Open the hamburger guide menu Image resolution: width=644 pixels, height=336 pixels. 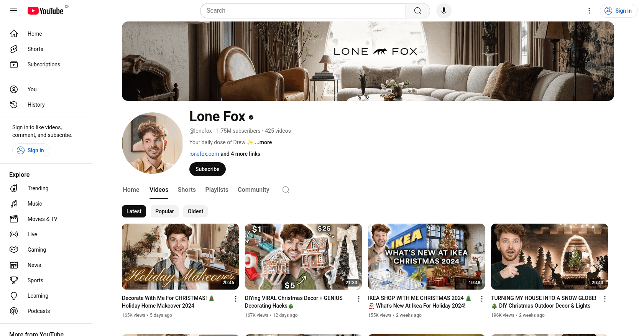tap(14, 11)
